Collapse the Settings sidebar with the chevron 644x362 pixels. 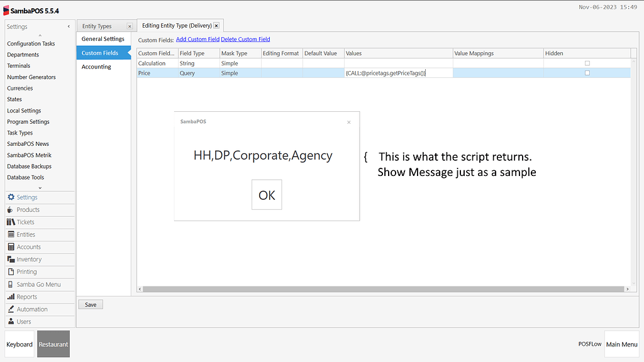pos(69,26)
